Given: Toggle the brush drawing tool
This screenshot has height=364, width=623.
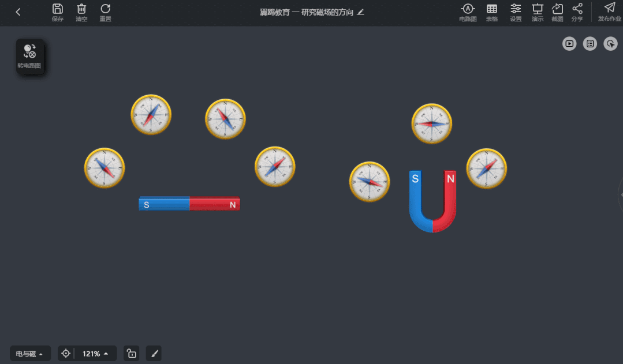Looking at the screenshot, I should (x=154, y=354).
